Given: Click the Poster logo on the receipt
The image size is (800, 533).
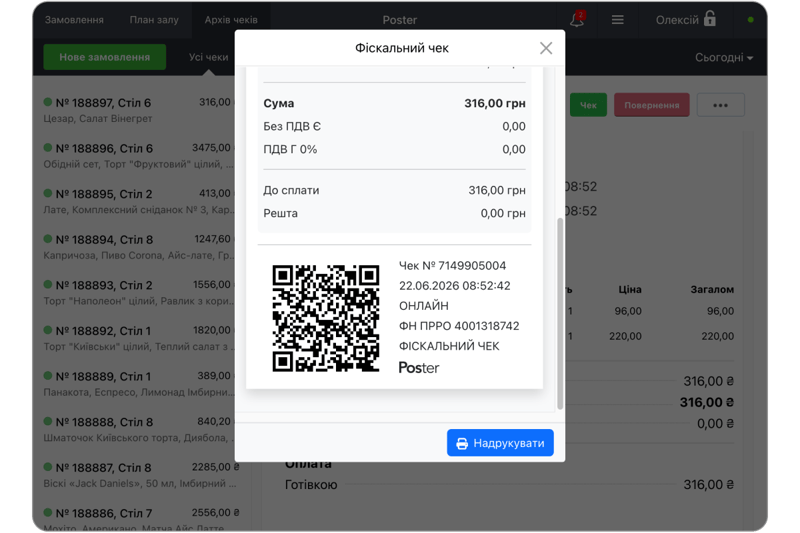Looking at the screenshot, I should coord(418,367).
